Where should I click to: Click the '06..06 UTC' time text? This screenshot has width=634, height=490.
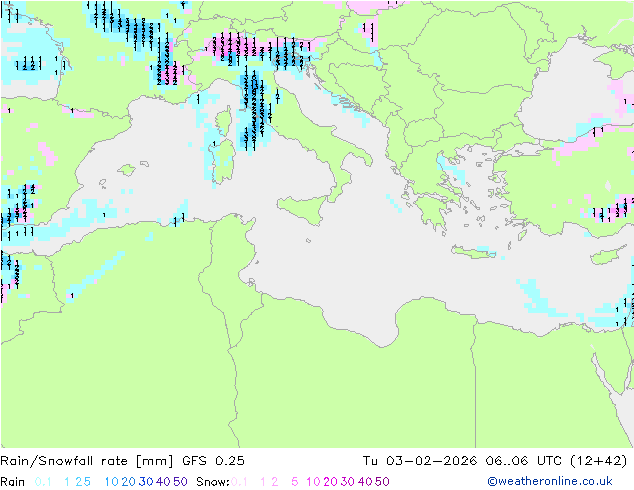coord(524,461)
